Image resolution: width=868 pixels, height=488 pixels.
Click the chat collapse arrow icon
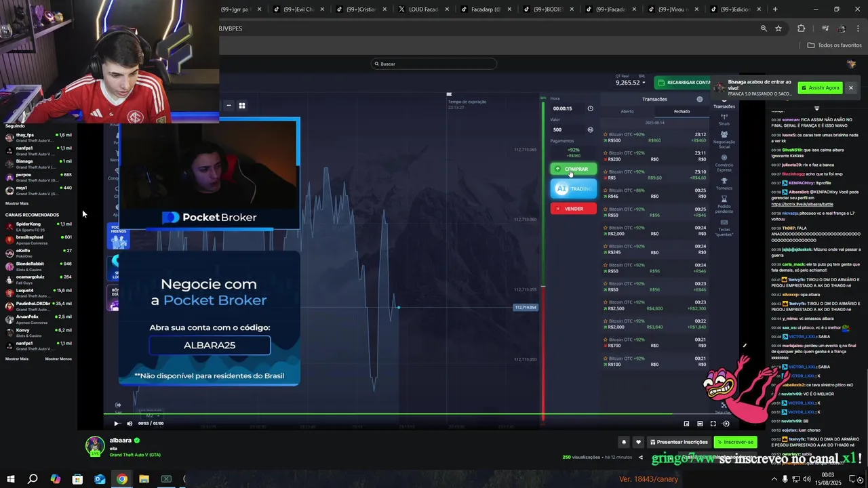coord(816,108)
